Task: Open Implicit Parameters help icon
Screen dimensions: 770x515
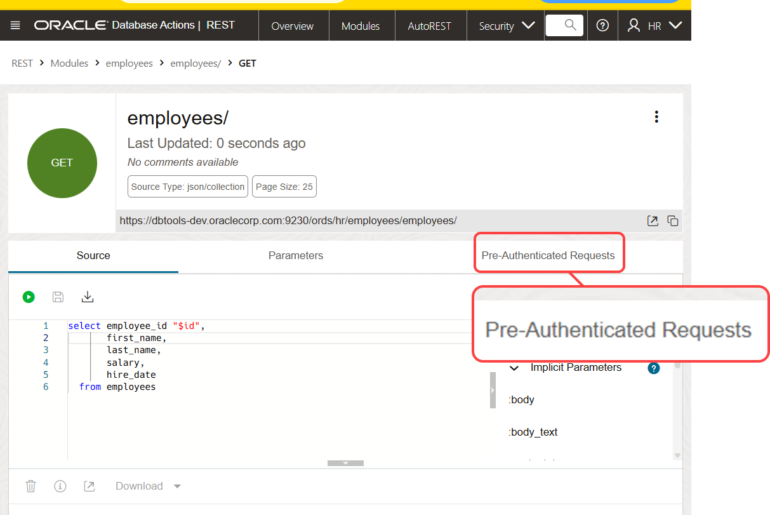Action: point(654,368)
